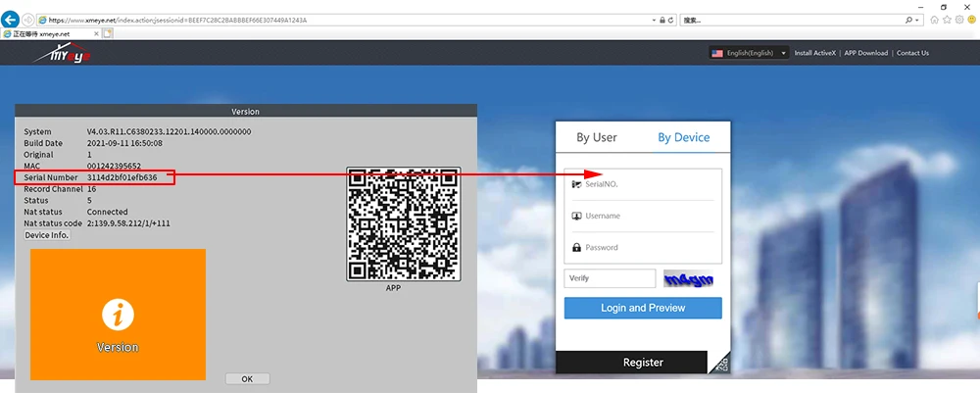Restore down the browser window
This screenshot has height=393, width=980.
(x=944, y=6)
